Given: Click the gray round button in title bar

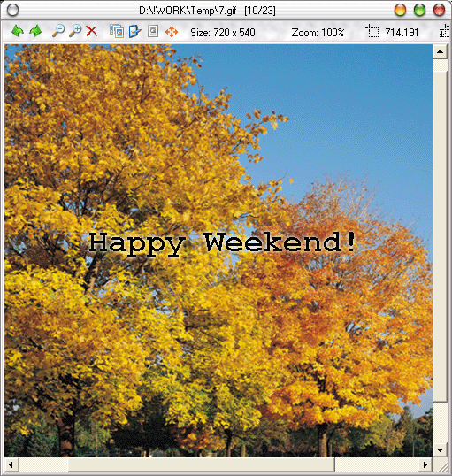Looking at the screenshot, I should [12, 11].
